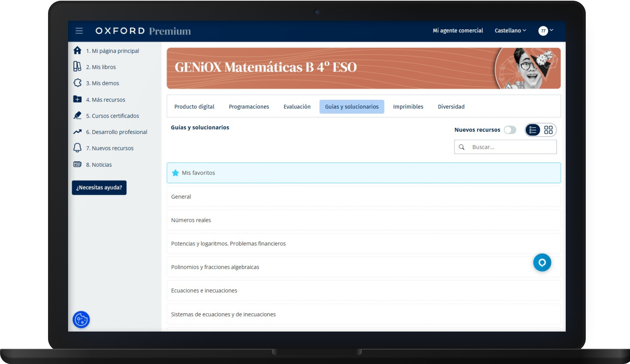The width and height of the screenshot is (630, 364).
Task: Click the books icon for Mis libros
Action: click(x=77, y=66)
